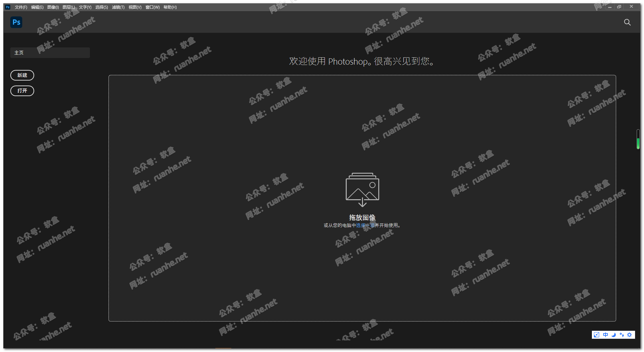
Task: Click the 选择一项 link
Action: point(365,225)
